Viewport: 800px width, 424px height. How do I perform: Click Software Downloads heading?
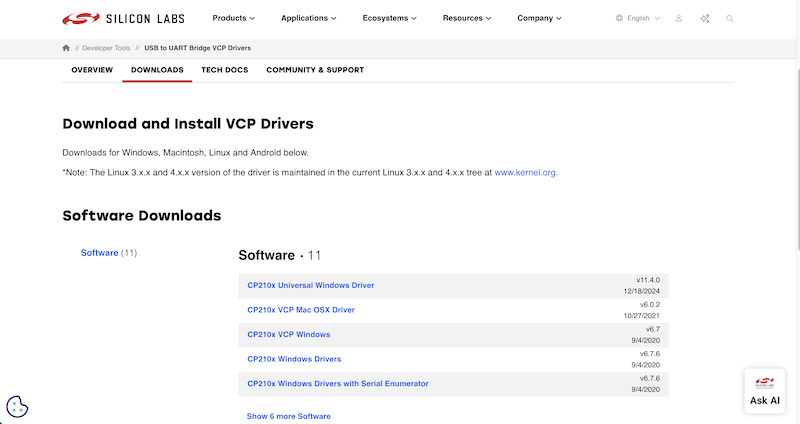[x=142, y=215]
